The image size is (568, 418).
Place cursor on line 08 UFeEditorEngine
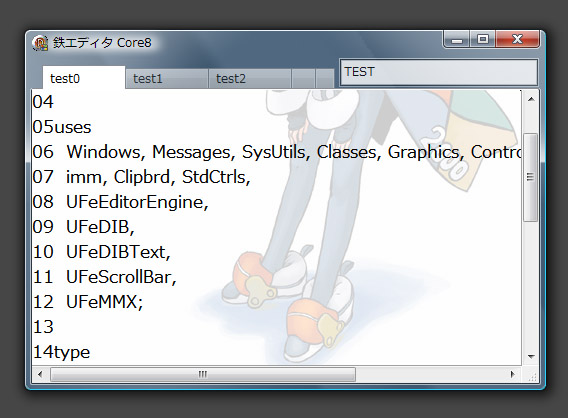[x=120, y=202]
